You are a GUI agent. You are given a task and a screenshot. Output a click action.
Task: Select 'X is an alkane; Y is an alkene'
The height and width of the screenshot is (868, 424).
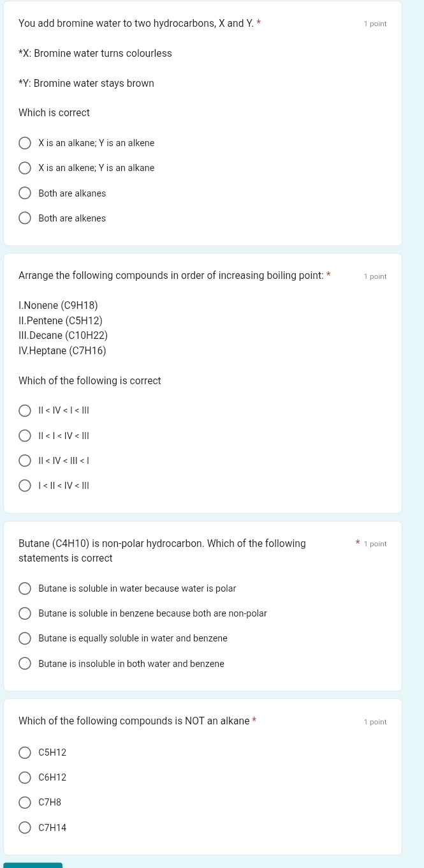pyautogui.click(x=24, y=143)
